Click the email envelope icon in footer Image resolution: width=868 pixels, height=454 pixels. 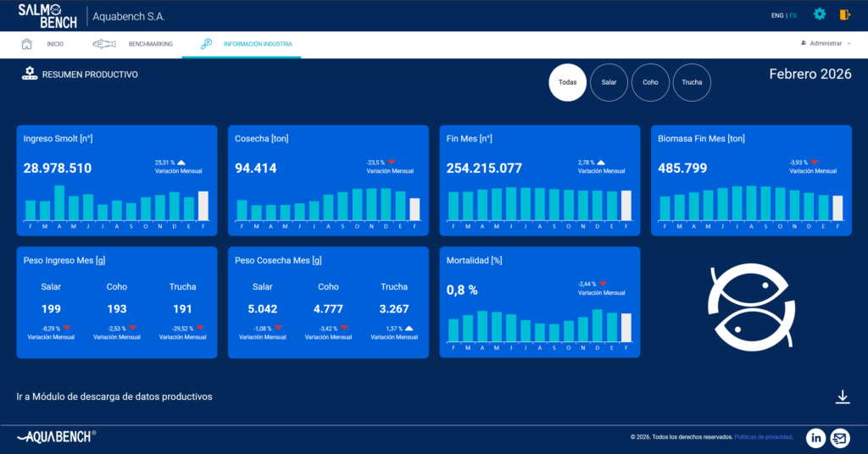(x=839, y=437)
